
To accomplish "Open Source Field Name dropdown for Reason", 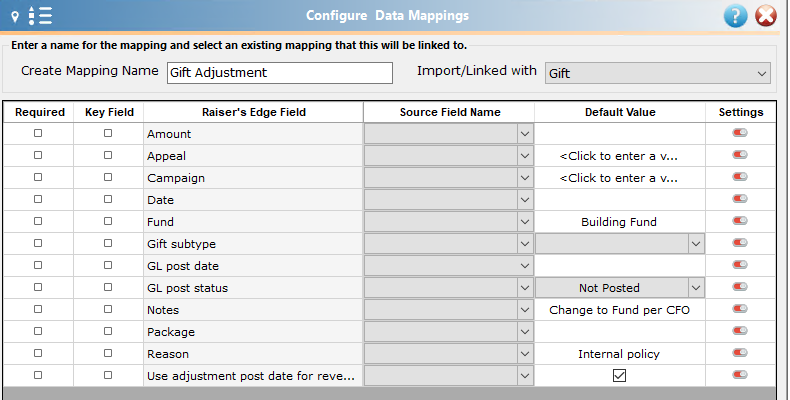I will tap(448, 354).
